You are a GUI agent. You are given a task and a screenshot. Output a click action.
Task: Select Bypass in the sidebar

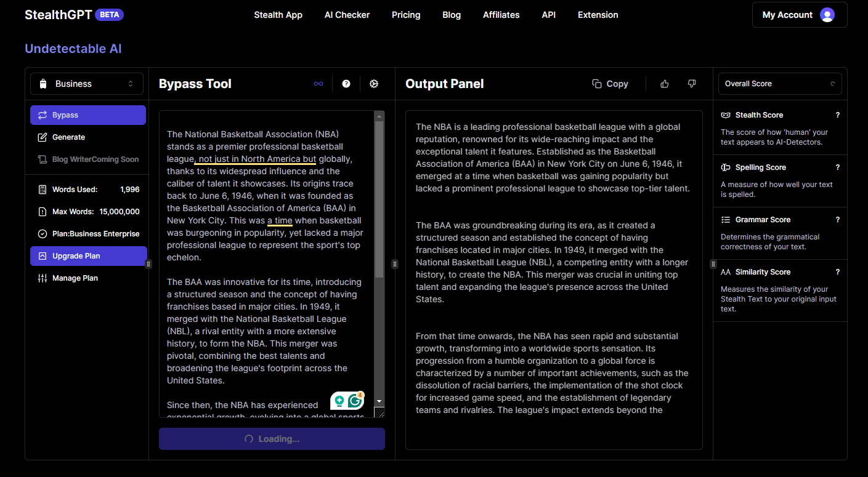click(x=88, y=115)
